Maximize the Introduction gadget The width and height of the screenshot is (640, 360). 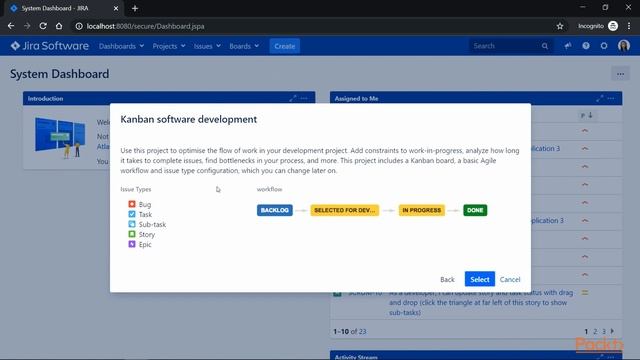pos(292,98)
